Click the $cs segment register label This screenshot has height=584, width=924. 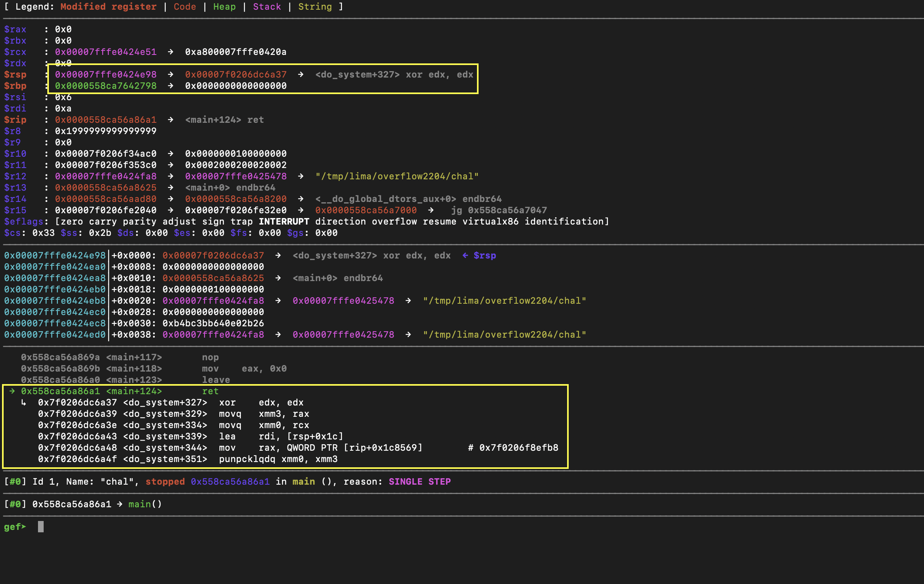coord(12,233)
